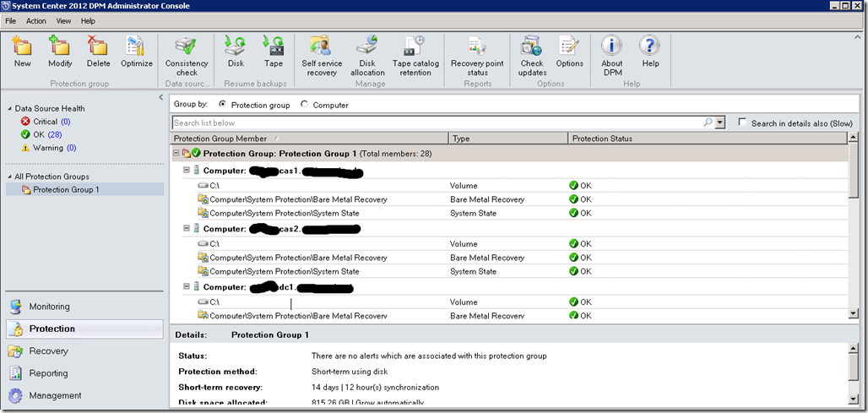This screenshot has width=868, height=413.
Task: Click the Help toolbar icon
Action: [x=650, y=46]
